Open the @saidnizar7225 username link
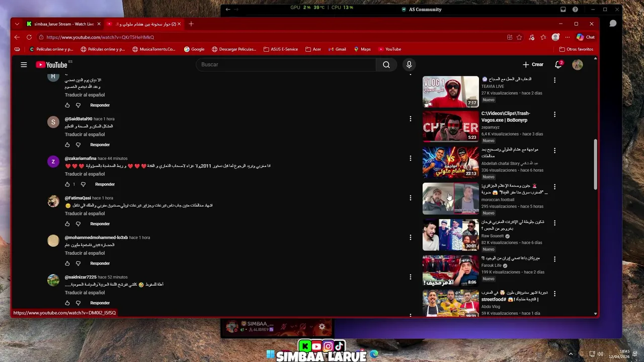The height and width of the screenshot is (362, 644). pyautogui.click(x=80, y=277)
